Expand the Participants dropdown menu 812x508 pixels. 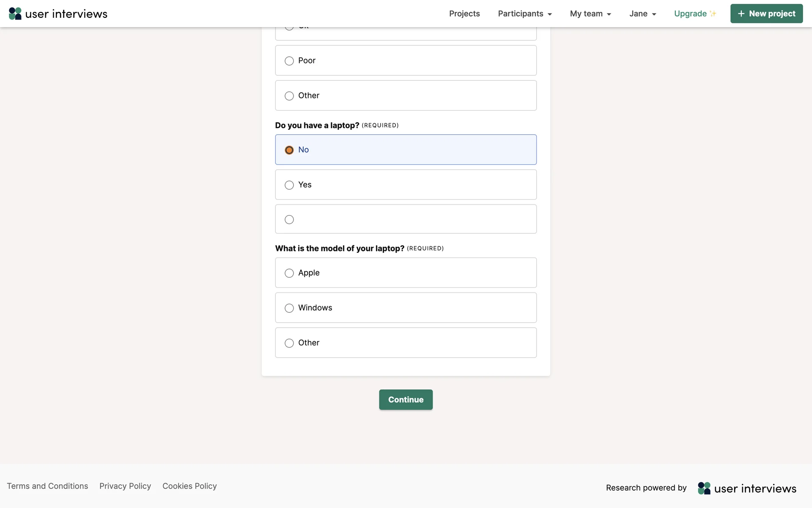(525, 14)
